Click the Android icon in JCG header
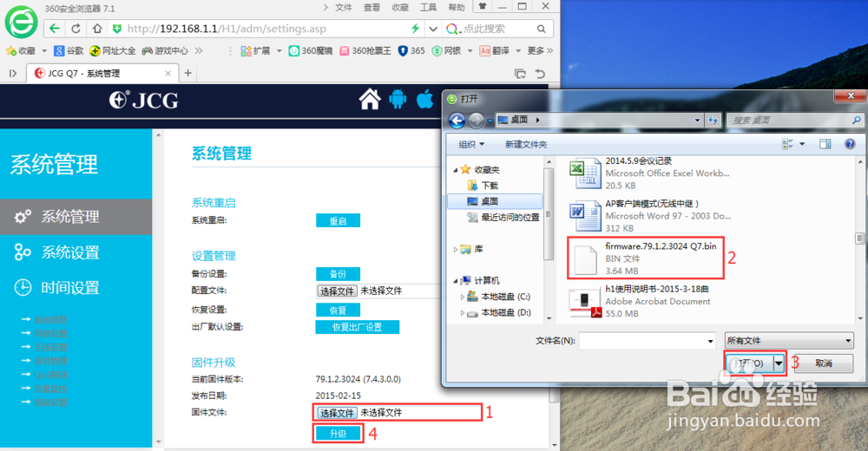Image resolution: width=868 pixels, height=451 pixels. (x=398, y=100)
